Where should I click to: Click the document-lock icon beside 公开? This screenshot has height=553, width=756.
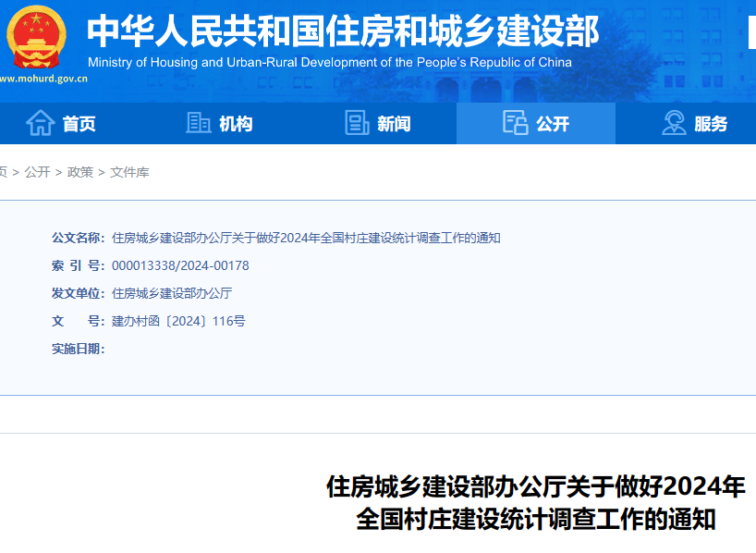pos(516,123)
